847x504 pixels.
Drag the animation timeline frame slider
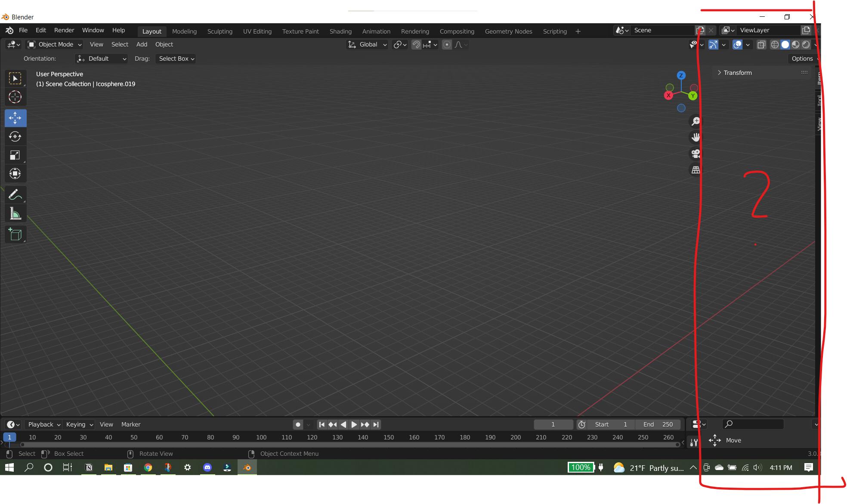9,437
